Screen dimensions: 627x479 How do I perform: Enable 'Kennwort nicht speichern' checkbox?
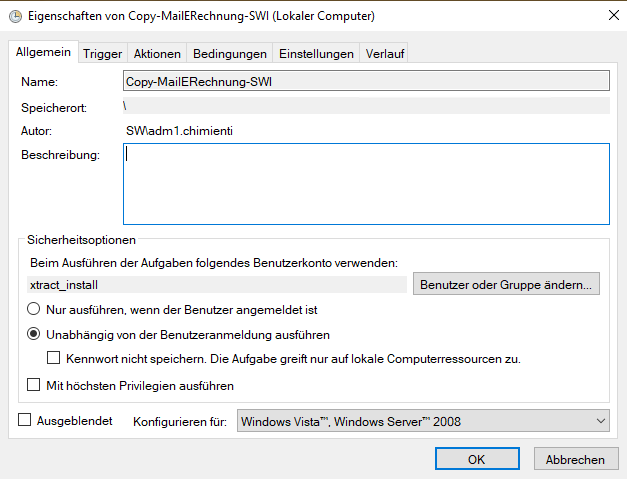pos(56,358)
